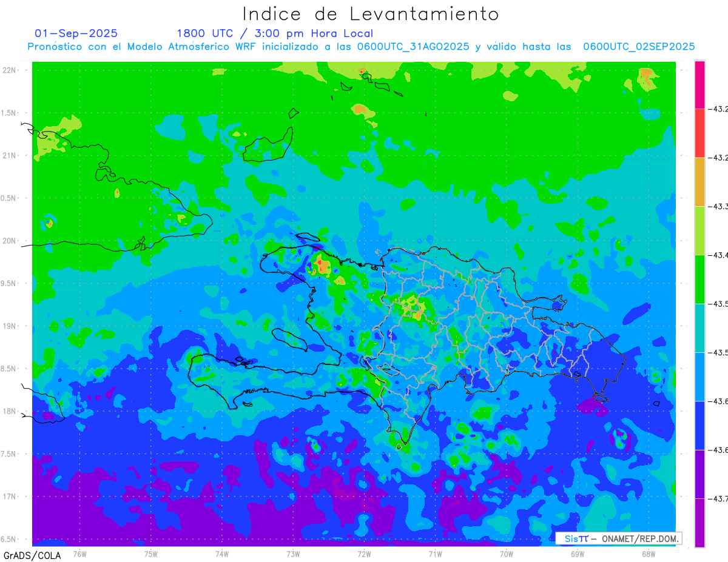The height and width of the screenshot is (562, 728).
Task: Click the '-43.7' legend value
Action: 718,499
